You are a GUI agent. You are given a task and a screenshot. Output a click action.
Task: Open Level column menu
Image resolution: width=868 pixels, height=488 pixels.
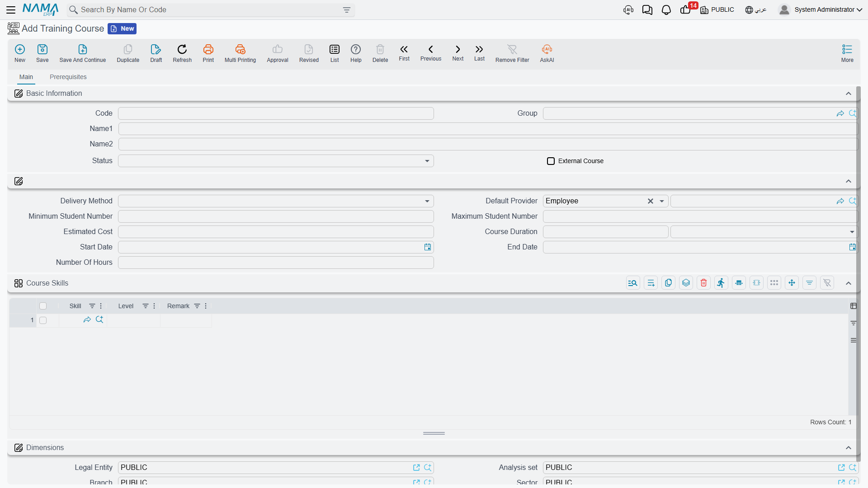154,306
